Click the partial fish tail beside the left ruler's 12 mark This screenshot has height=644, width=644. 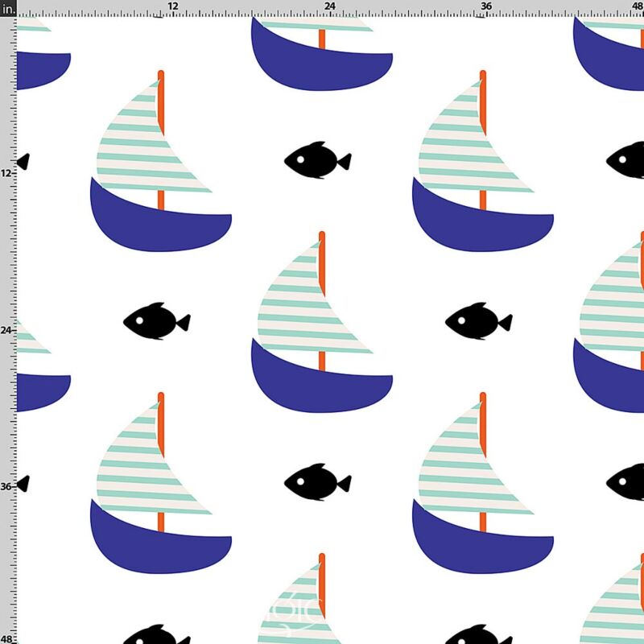point(23,161)
